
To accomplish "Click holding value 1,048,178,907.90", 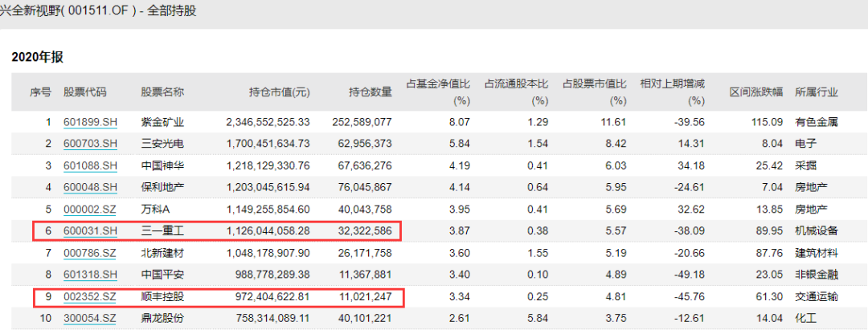I will tap(268, 253).
